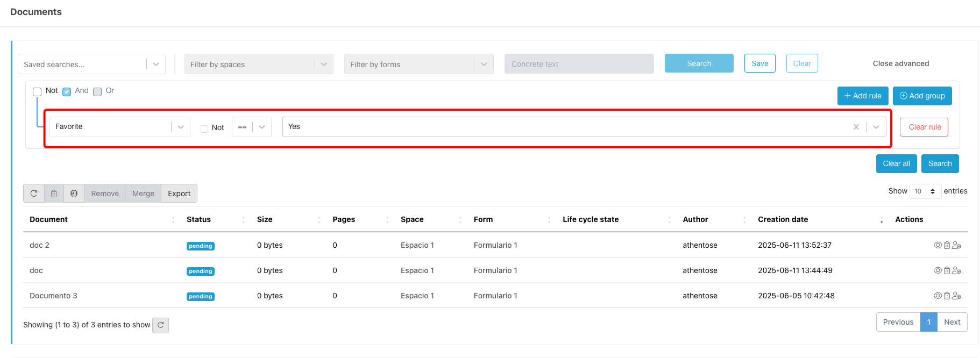Click the reload icon beside entries count text

160,325
